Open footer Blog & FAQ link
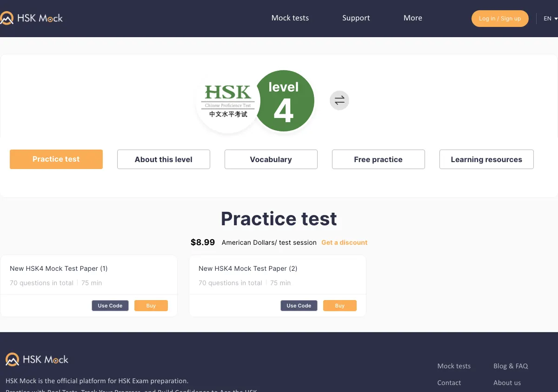558x392 pixels. point(511,366)
